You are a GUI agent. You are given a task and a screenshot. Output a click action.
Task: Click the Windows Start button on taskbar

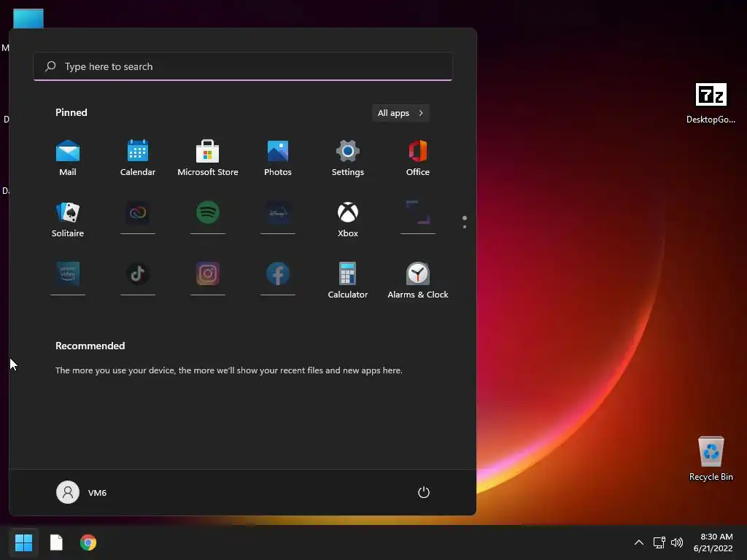click(23, 542)
